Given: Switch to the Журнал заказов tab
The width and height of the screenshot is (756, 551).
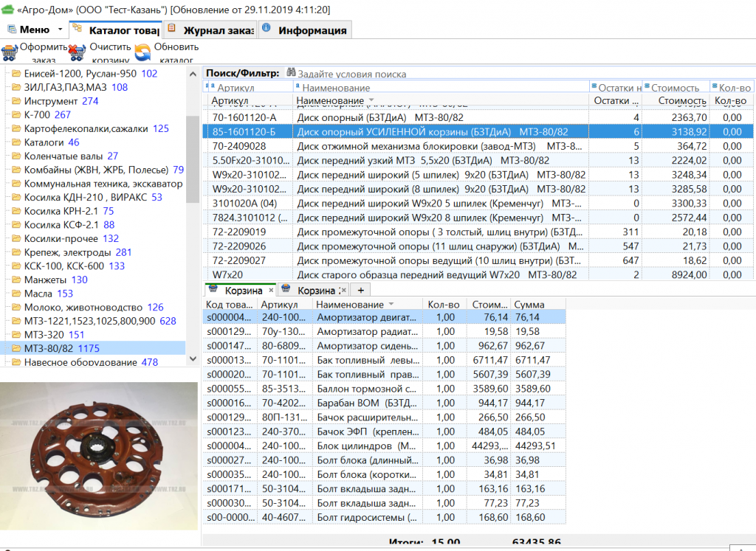Looking at the screenshot, I should tap(210, 30).
